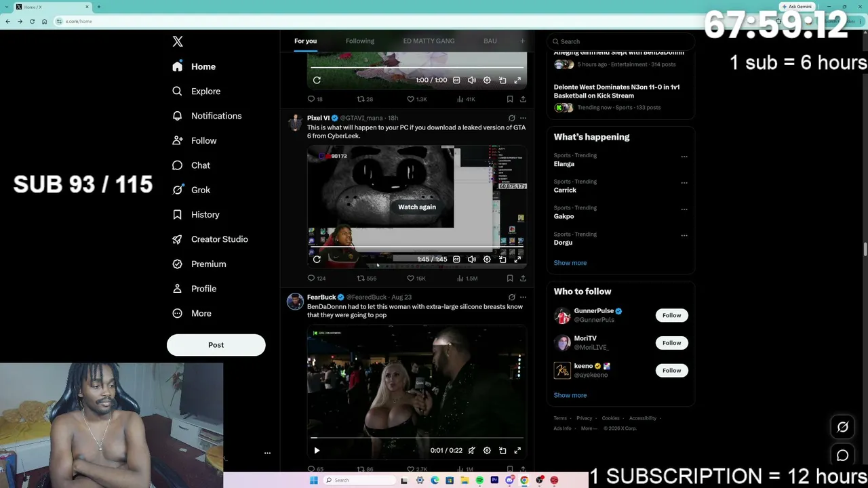This screenshot has height=488, width=868.
Task: Focus the X Search field
Action: click(620, 41)
